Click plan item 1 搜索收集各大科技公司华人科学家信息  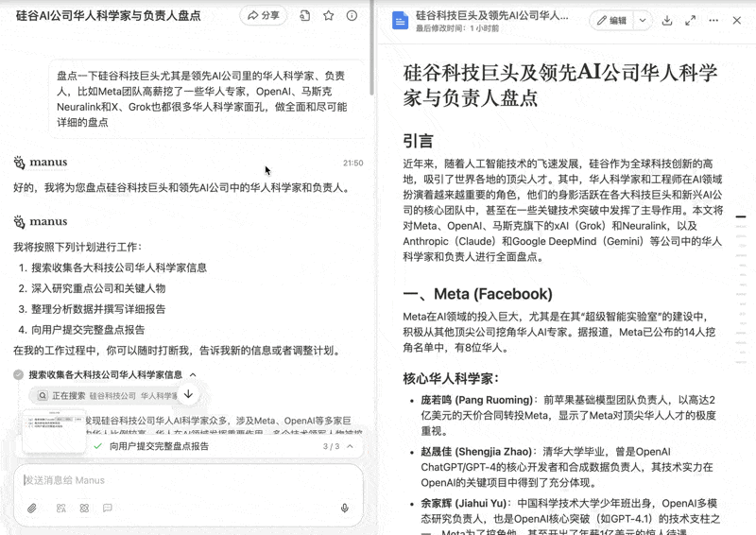coord(119,267)
